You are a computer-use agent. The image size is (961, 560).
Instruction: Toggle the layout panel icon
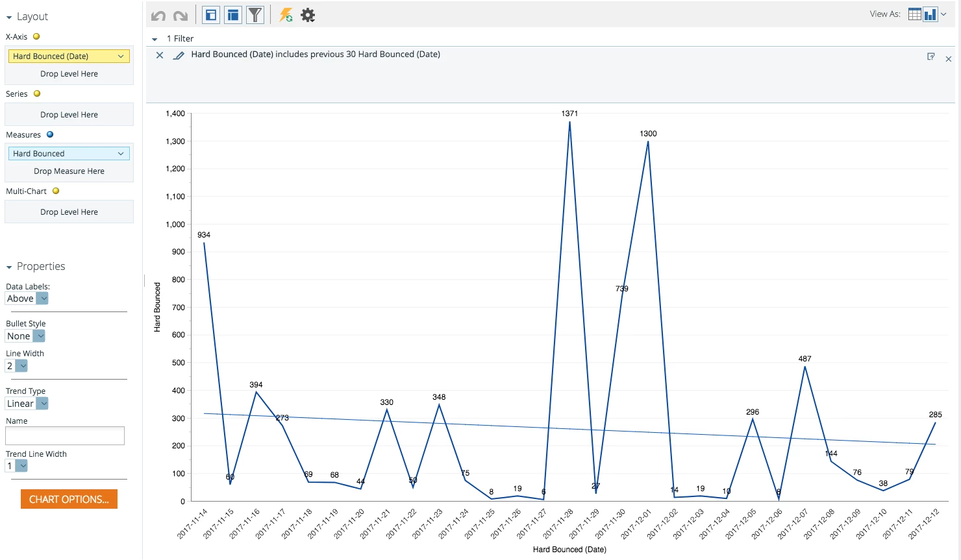point(211,15)
